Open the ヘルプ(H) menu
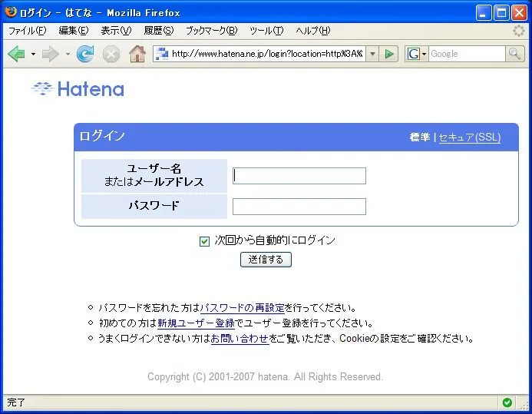The height and width of the screenshot is (414, 532). pyautogui.click(x=312, y=31)
